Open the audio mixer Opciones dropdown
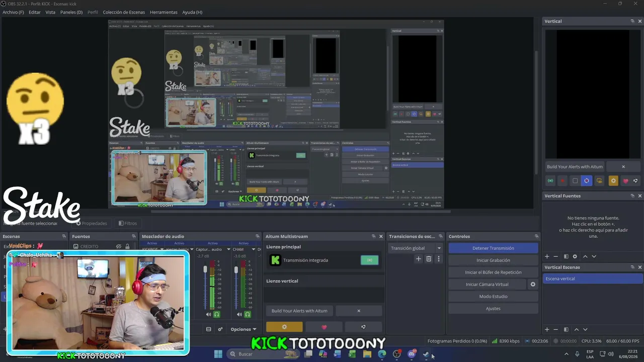The width and height of the screenshot is (644, 362). pyautogui.click(x=243, y=329)
